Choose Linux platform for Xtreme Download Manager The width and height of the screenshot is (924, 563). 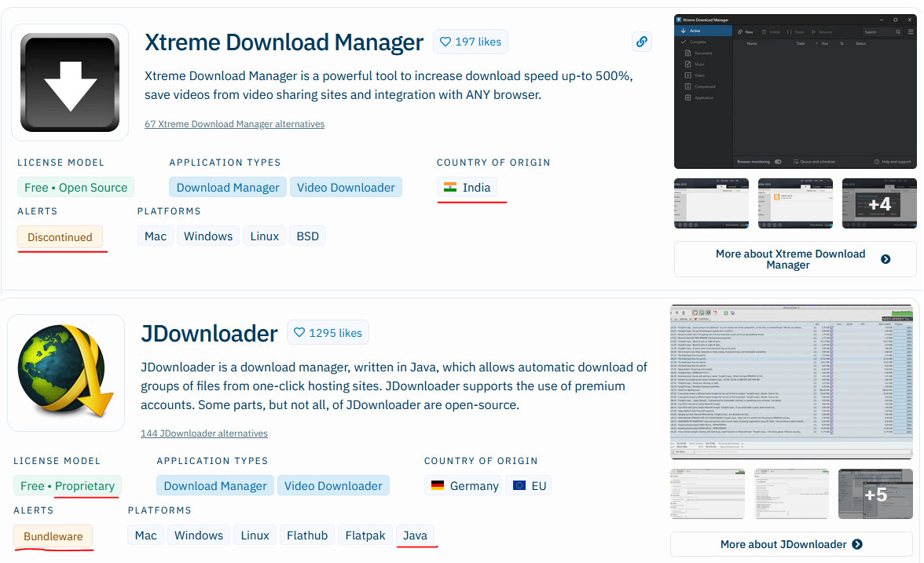pyautogui.click(x=265, y=236)
